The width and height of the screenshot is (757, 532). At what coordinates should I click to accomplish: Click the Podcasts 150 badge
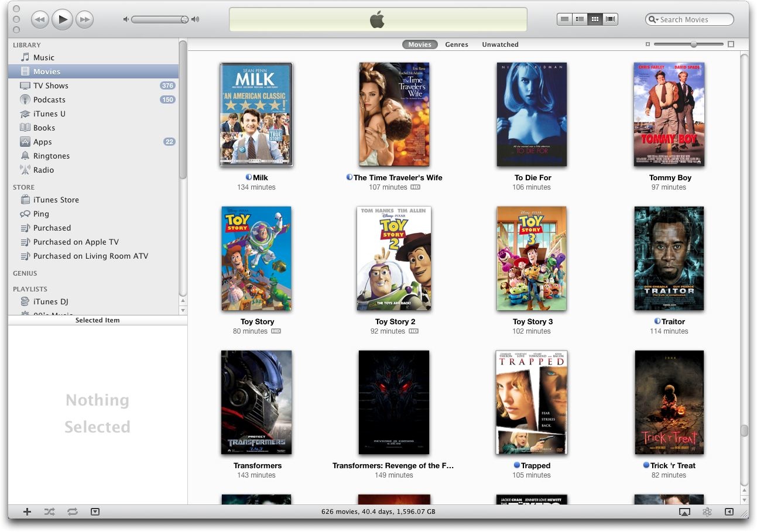click(167, 99)
